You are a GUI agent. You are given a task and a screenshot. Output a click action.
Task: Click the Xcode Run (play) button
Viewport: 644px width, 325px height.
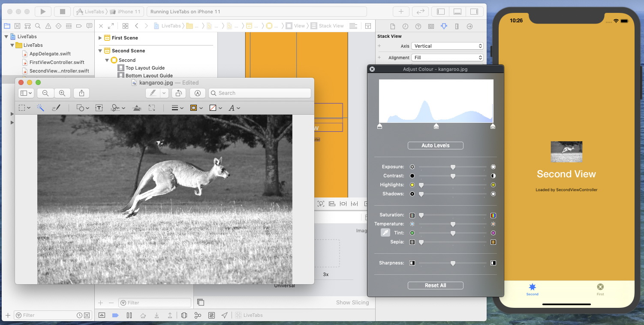[43, 12]
